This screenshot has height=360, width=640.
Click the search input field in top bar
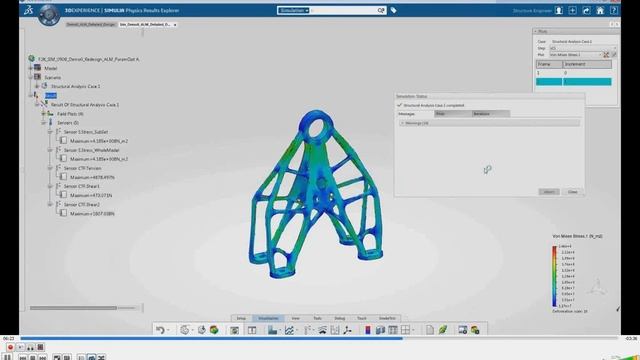pyautogui.click(x=343, y=10)
